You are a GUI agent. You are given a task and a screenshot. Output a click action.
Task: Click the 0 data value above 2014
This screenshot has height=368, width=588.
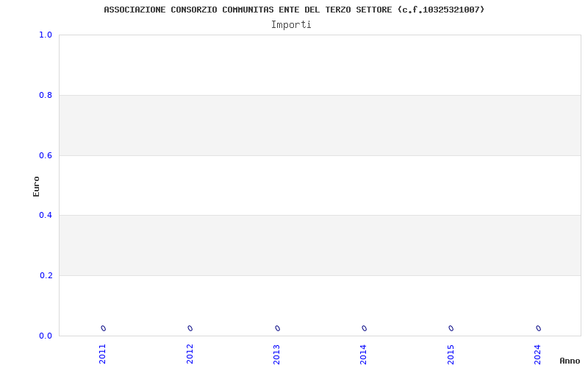point(364,328)
